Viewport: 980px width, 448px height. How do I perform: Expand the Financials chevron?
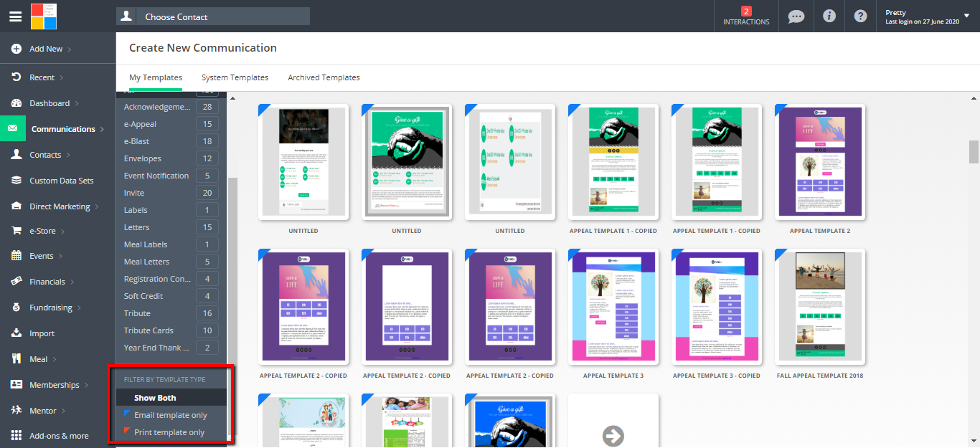72,282
